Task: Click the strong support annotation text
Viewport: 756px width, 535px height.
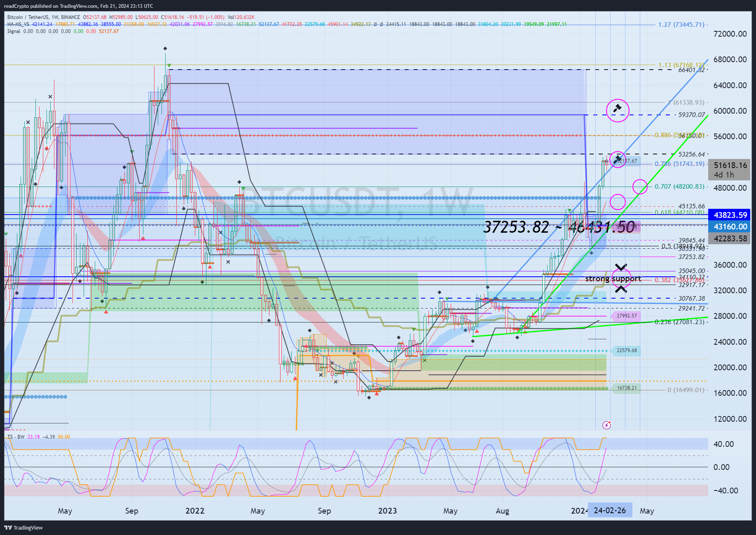Action: coord(613,279)
